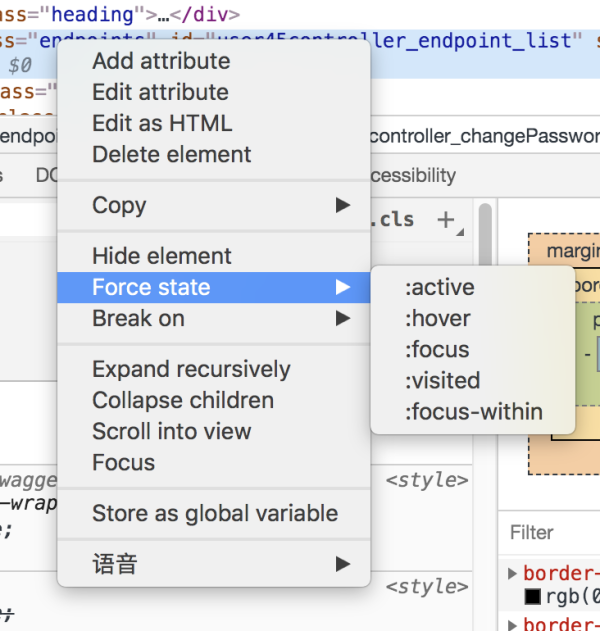Click the heading div DOM node
The width and height of the screenshot is (600, 631).
coord(120,14)
